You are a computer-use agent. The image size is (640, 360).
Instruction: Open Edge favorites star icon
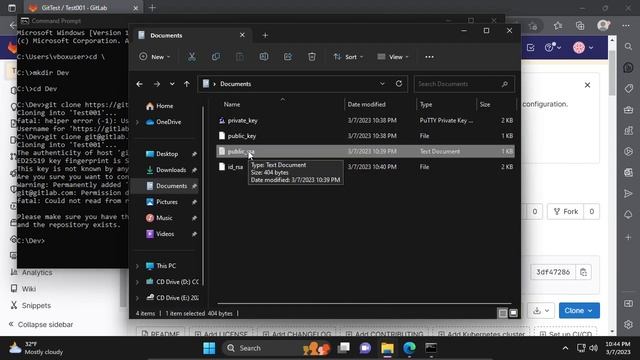point(558,26)
